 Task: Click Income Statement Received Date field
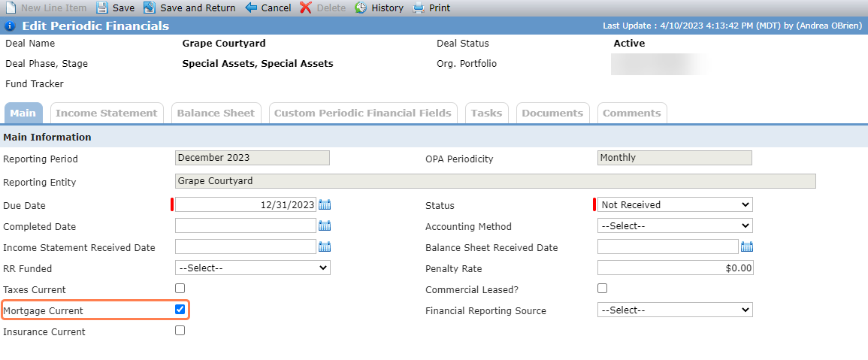[x=246, y=247]
